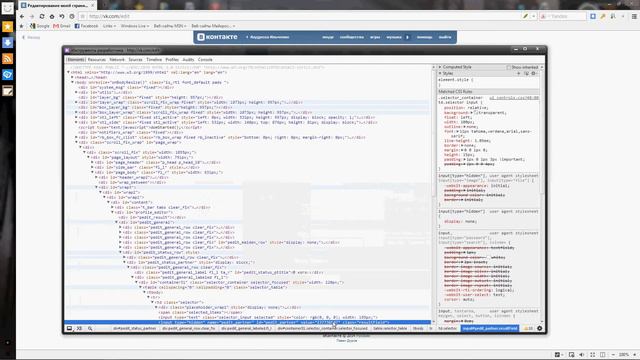This screenshot has width=640, height=360.
Task: Collapse the html root node triangle
Action: 69,72
